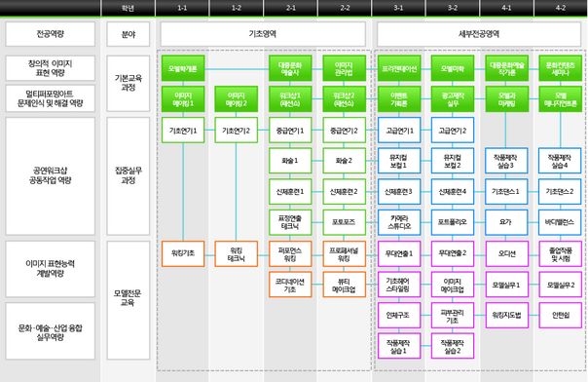
Task: Open the 기초영역 area header
Action: click(263, 34)
